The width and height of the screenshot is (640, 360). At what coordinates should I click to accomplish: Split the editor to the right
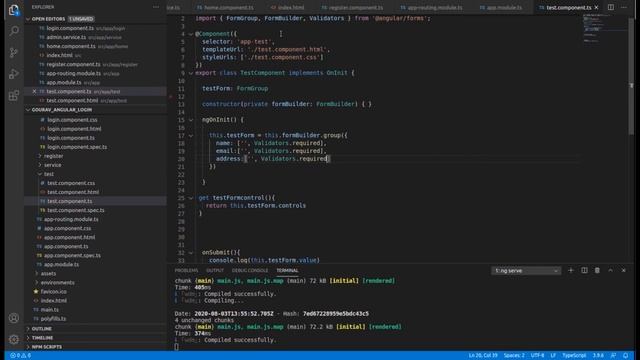point(611,7)
